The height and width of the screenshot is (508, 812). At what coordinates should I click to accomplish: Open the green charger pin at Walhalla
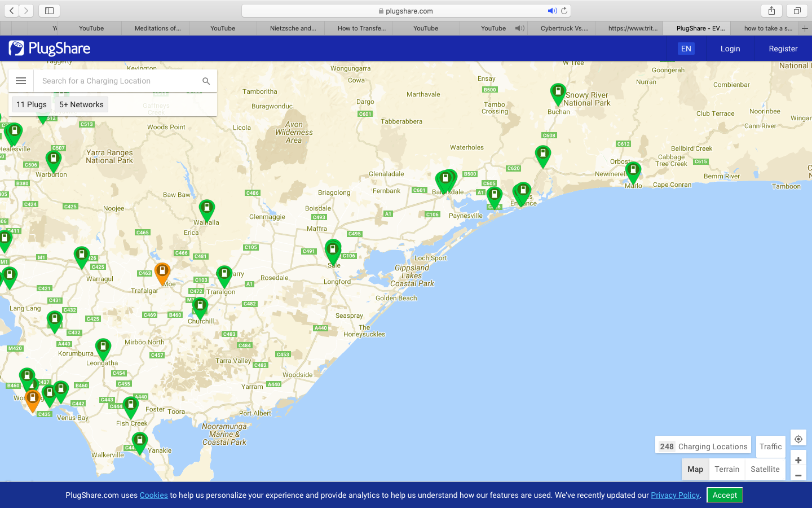207,210
